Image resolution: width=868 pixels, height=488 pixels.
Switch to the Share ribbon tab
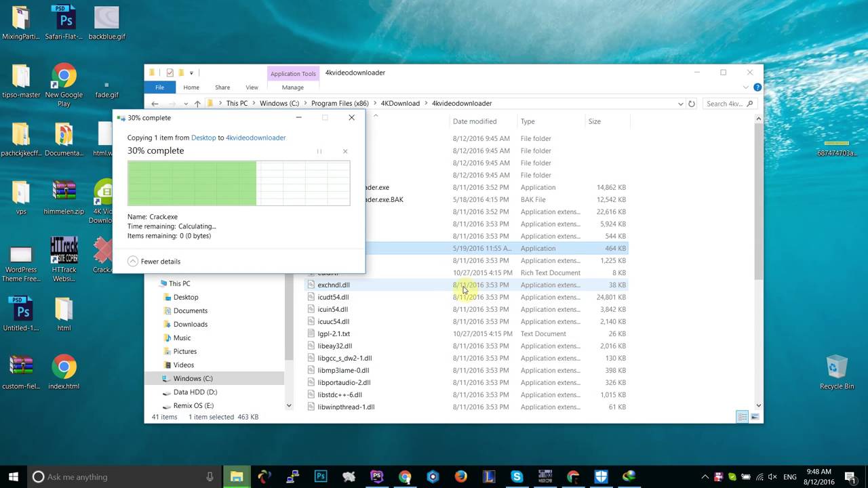222,87
